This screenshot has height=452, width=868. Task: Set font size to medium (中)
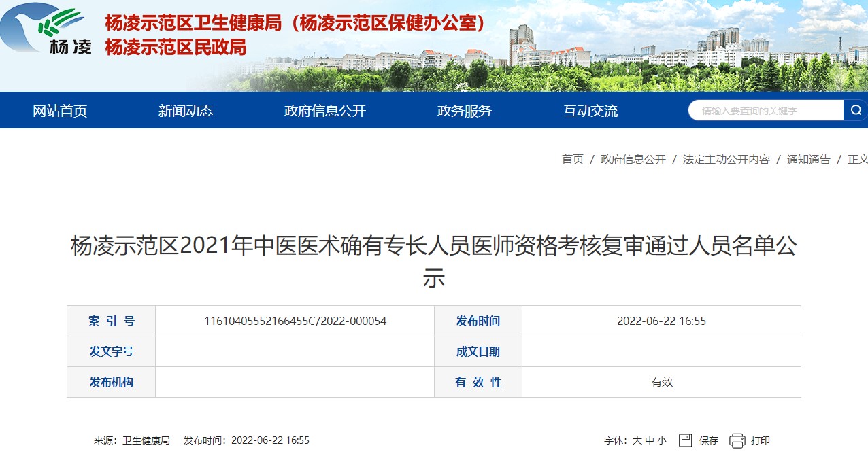[650, 440]
